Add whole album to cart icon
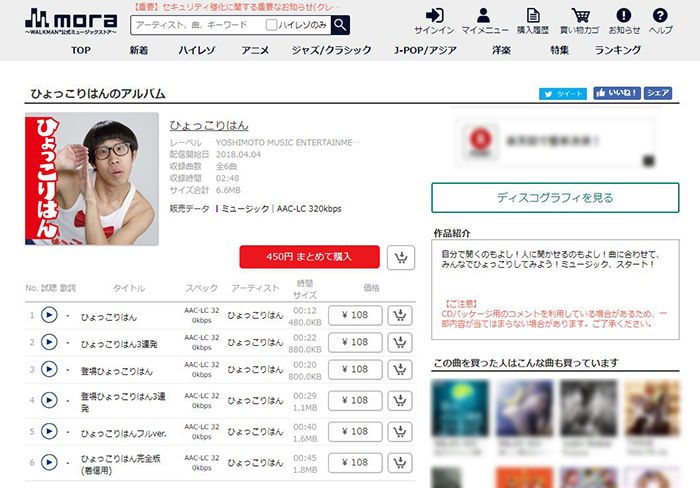The width and height of the screenshot is (700, 488). [x=401, y=257]
